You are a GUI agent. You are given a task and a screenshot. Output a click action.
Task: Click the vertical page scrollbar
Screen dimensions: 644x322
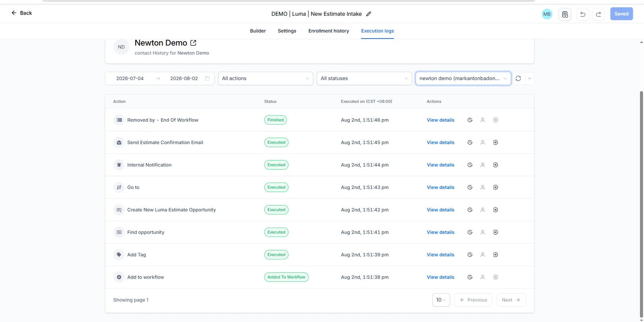pyautogui.click(x=641, y=204)
